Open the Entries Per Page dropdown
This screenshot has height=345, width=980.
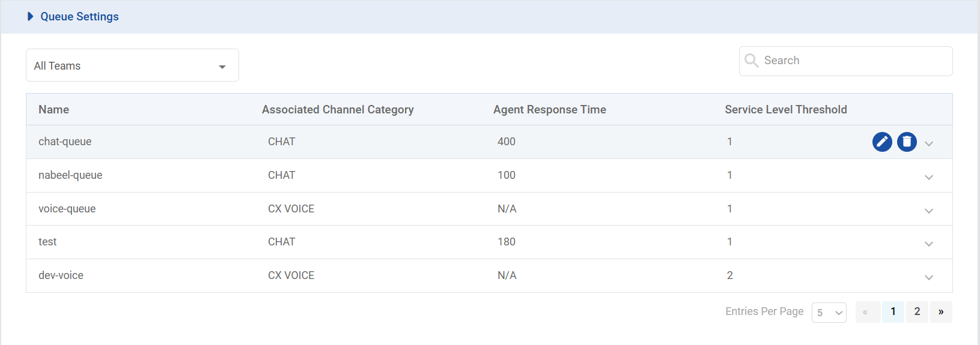click(829, 313)
